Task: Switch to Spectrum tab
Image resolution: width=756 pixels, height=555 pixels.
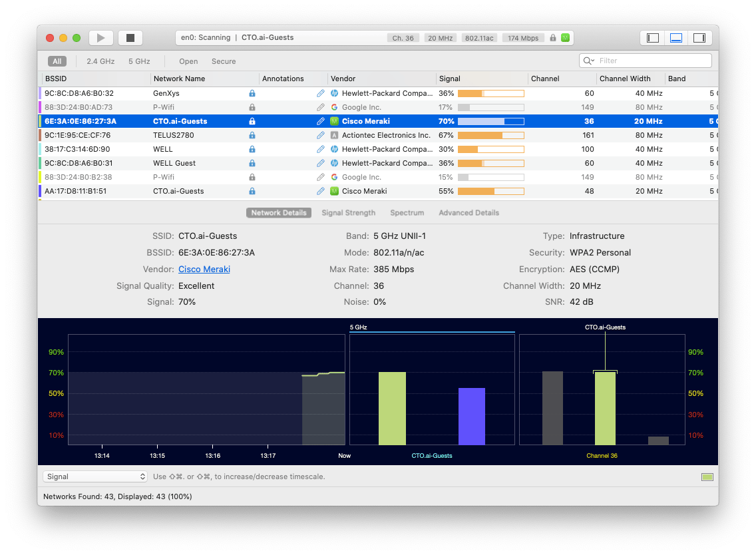Action: click(407, 213)
